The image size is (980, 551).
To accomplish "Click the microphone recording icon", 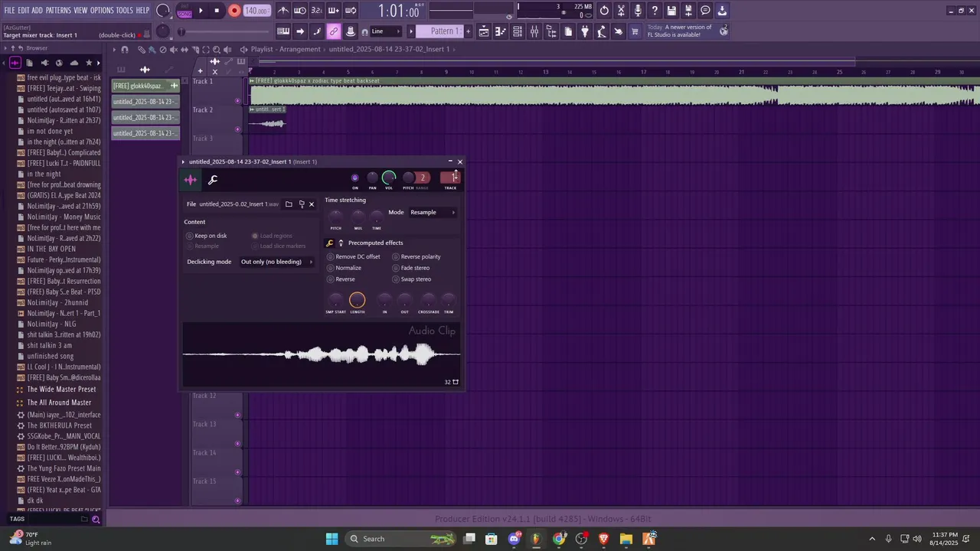I will tap(638, 11).
